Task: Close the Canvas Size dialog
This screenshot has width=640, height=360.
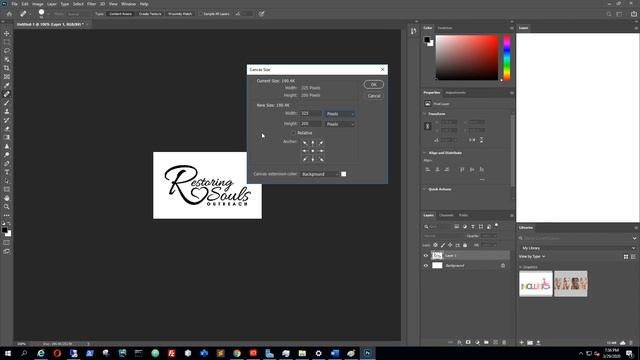Action: [x=382, y=70]
